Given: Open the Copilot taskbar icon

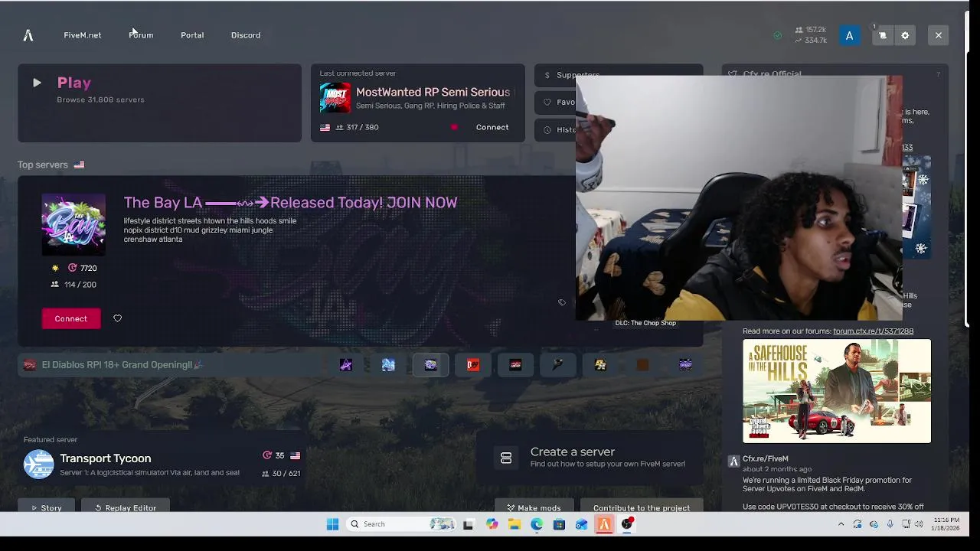Looking at the screenshot, I should point(492,524).
